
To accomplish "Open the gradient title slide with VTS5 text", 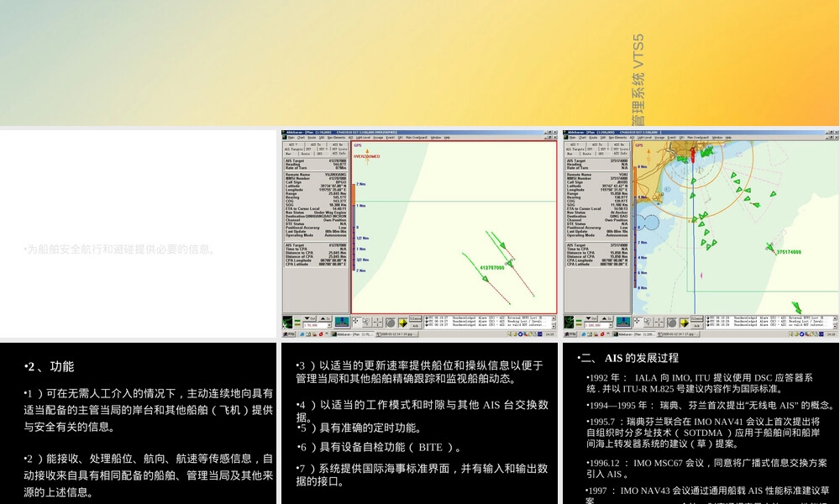I will pyautogui.click(x=420, y=63).
